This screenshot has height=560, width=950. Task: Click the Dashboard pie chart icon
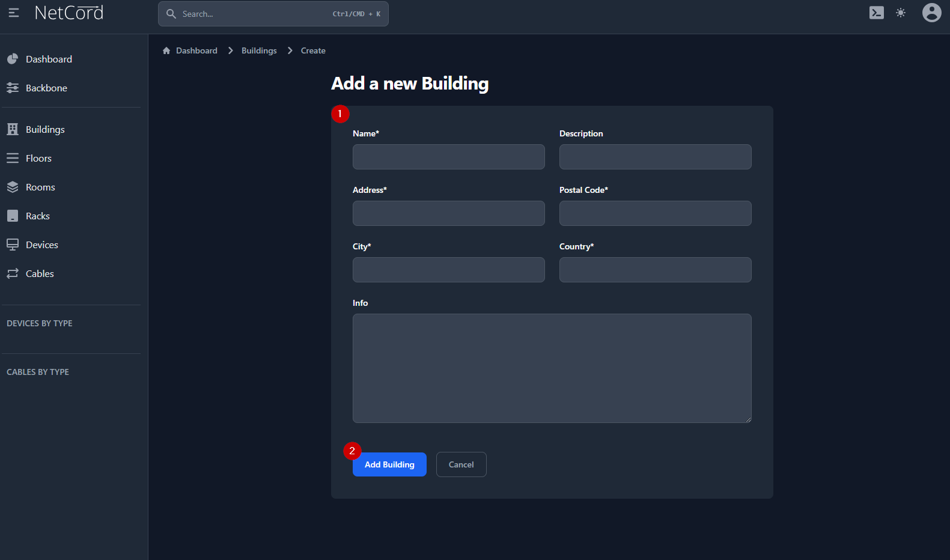pyautogui.click(x=13, y=59)
